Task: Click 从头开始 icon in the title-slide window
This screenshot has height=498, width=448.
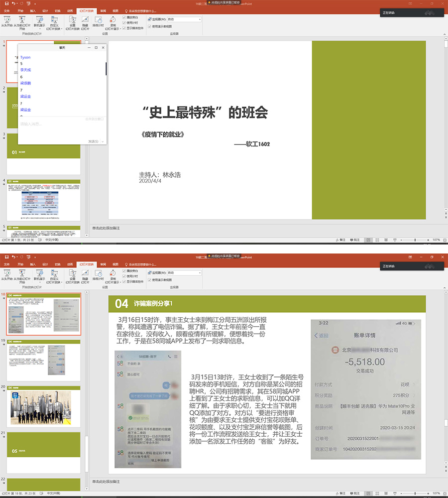Action: 7,21
